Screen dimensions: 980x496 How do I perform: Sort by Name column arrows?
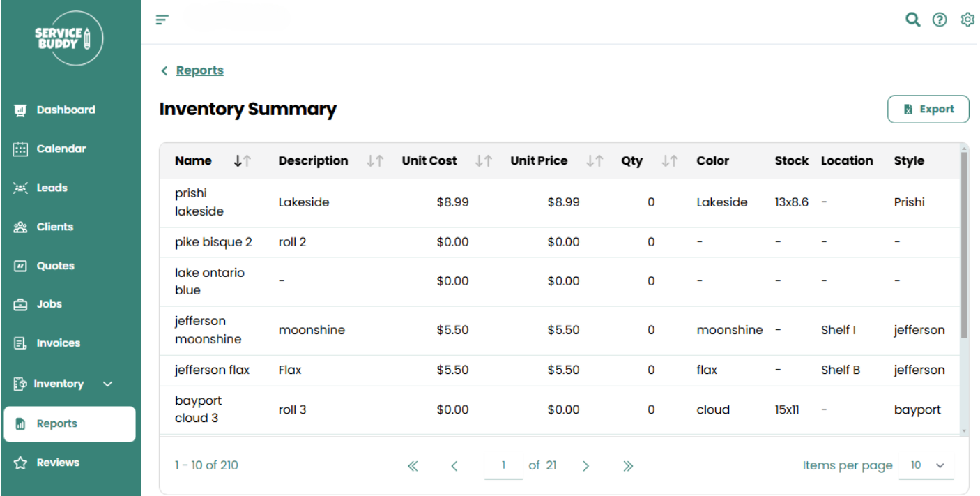coord(242,161)
